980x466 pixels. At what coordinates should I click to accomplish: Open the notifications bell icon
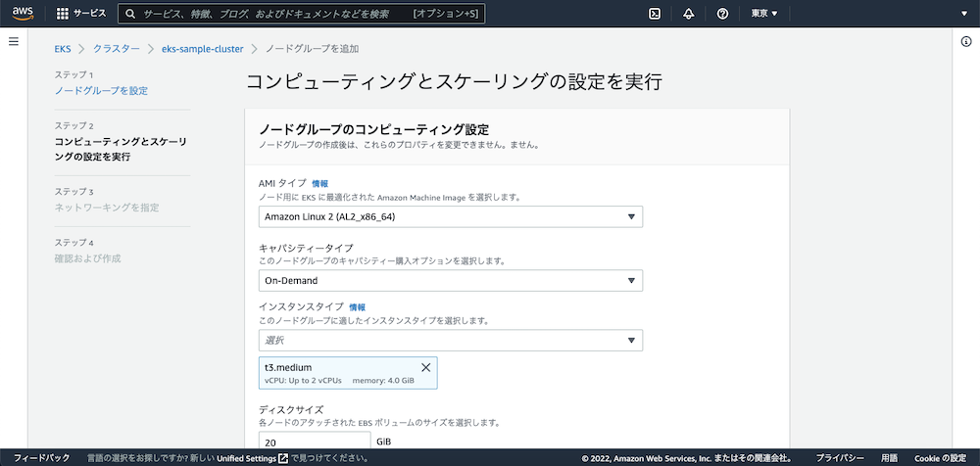pos(689,14)
